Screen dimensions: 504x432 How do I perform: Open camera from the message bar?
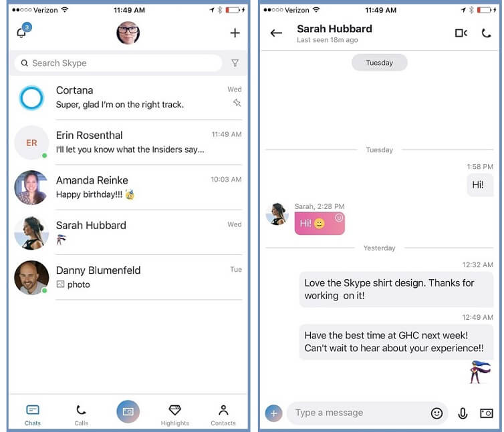(x=486, y=413)
